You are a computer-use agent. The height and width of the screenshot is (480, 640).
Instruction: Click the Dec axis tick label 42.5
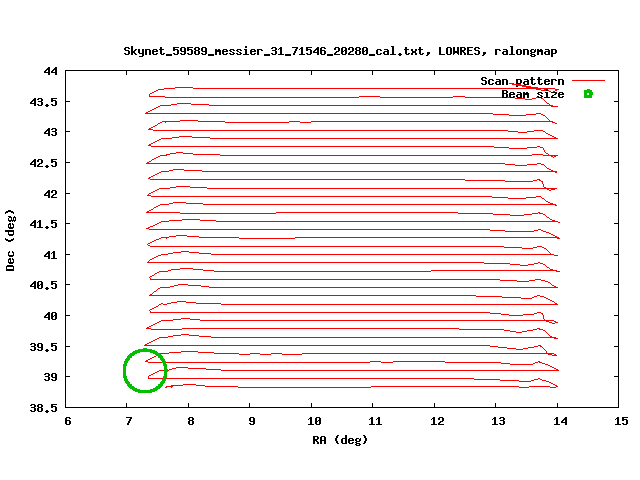[44, 163]
